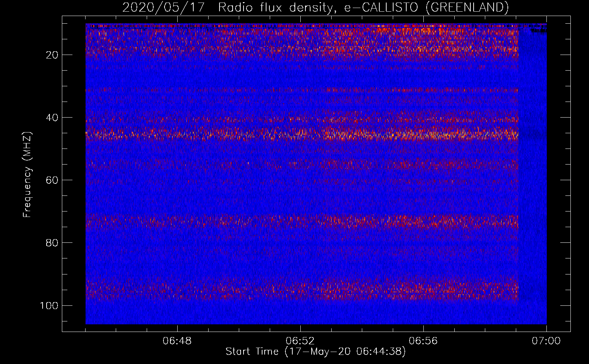Click the time tick label '07:00'
589x364 pixels.
click(x=546, y=341)
